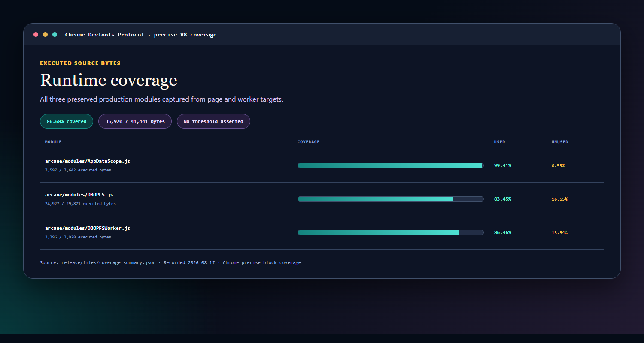
Task: Click the UNUSED column header
Action: 560,142
